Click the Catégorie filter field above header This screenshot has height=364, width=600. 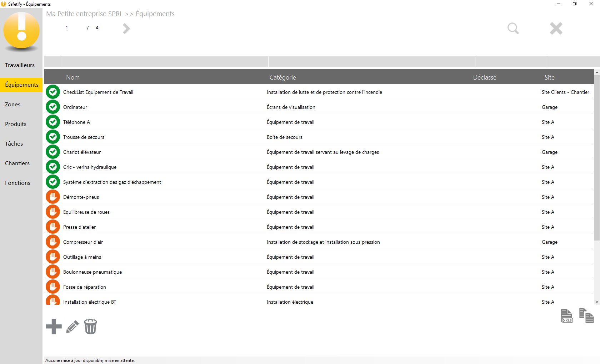coord(372,62)
